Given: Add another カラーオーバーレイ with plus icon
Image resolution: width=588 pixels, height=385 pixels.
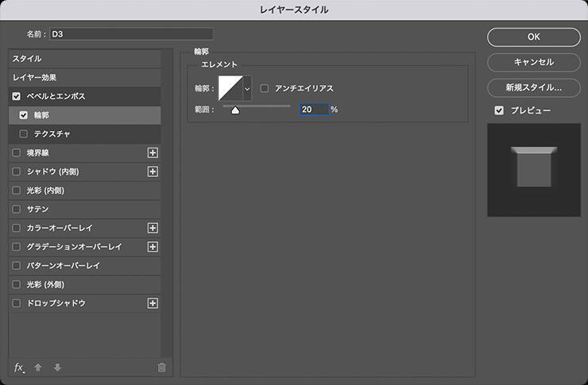Looking at the screenshot, I should point(153,228).
